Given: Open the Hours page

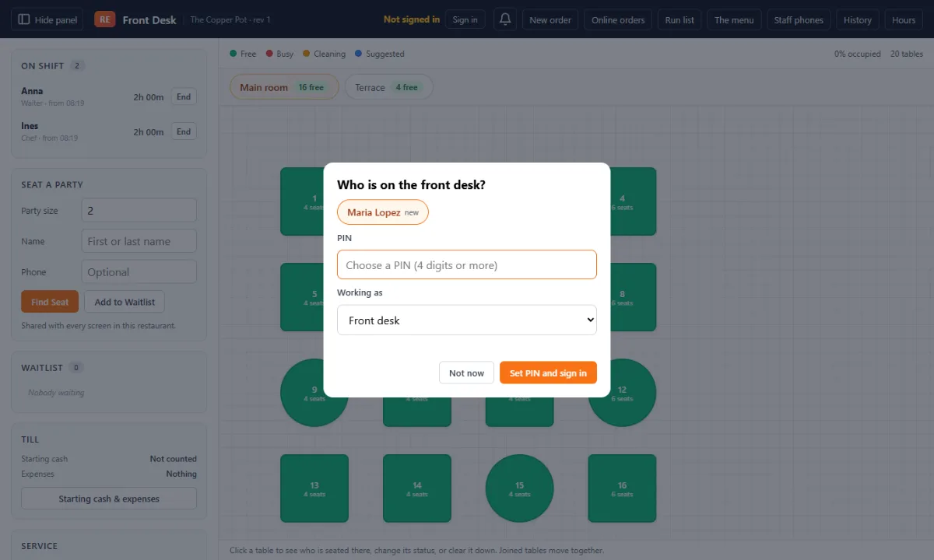Looking at the screenshot, I should tap(904, 19).
